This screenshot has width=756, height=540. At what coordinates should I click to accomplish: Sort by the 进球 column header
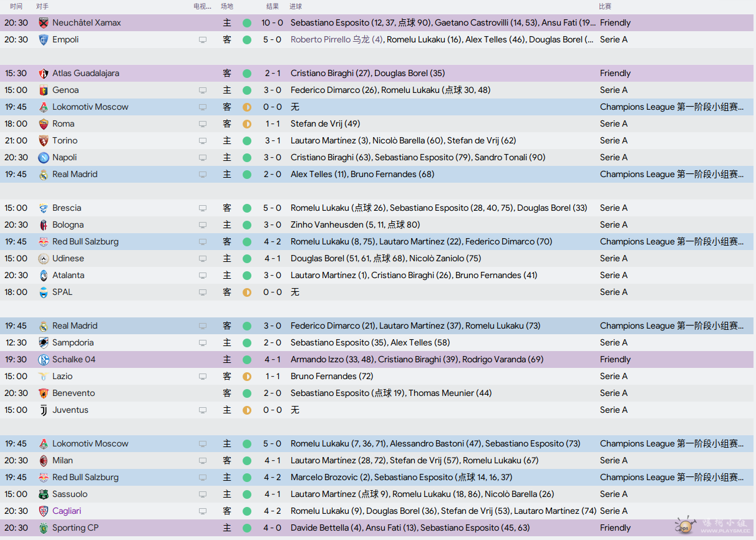click(296, 6)
